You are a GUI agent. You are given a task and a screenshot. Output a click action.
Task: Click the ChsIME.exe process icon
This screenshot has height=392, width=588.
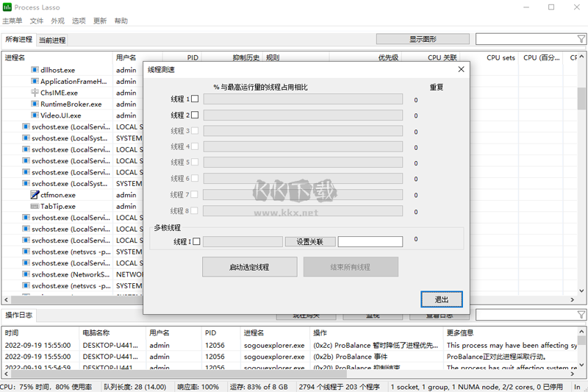click(35, 92)
